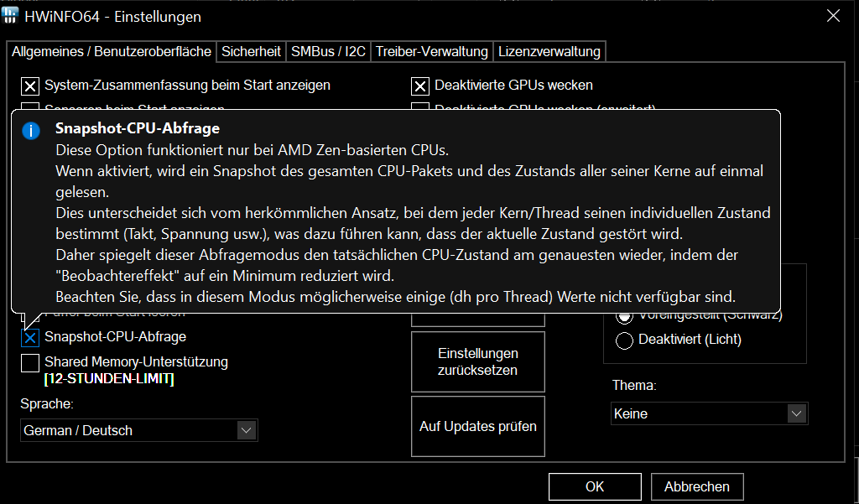
Task: Uncheck System-Zusammenfassung beim Start anzeigen
Action: point(30,86)
